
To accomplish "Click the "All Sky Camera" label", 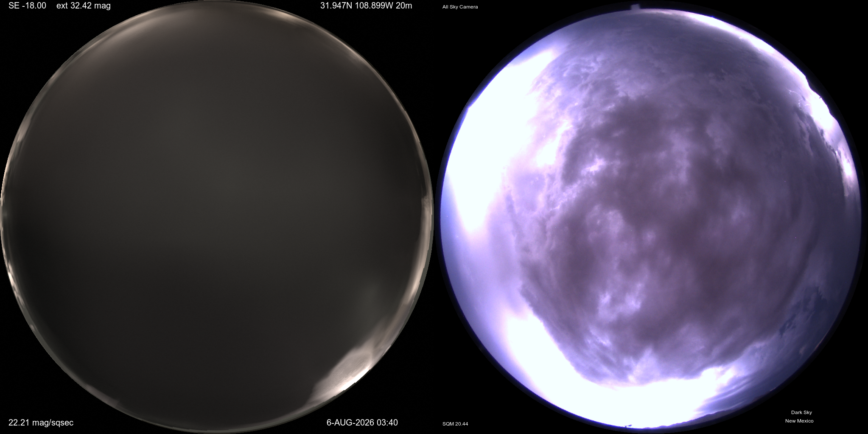I will tap(460, 7).
